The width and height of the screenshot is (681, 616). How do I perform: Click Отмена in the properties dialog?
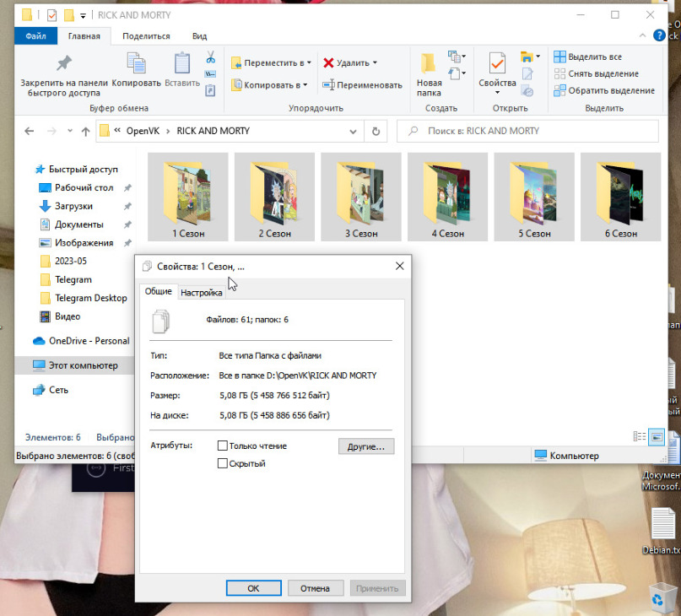316,588
